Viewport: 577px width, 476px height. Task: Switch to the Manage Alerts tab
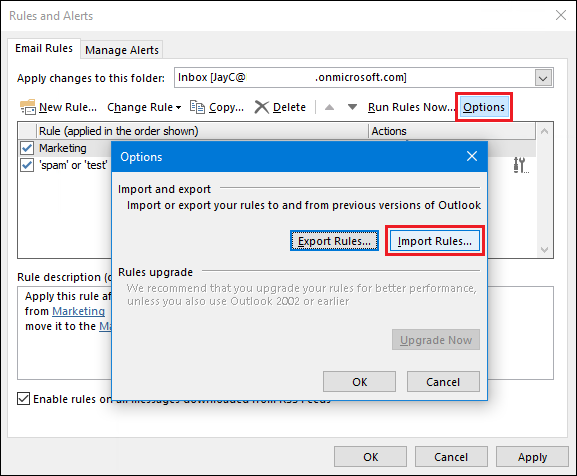coord(122,50)
